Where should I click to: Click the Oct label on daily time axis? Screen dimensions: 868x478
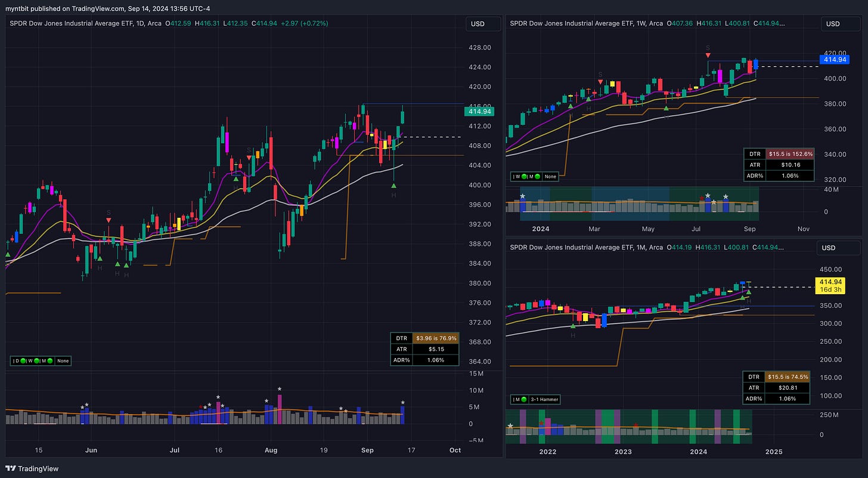click(x=455, y=451)
